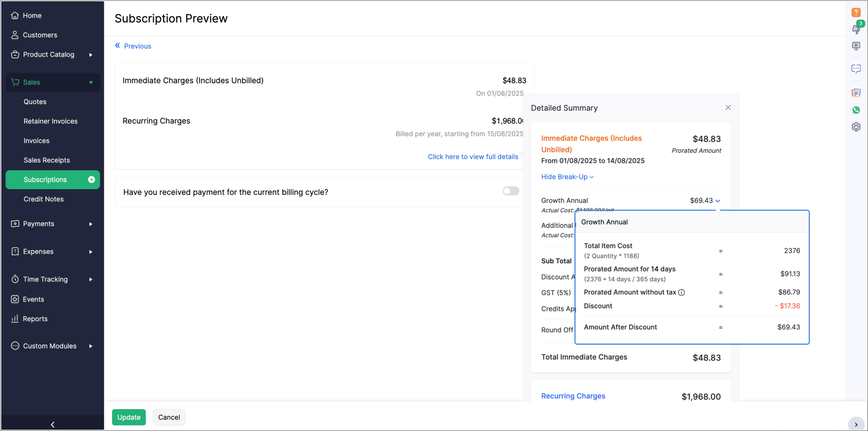This screenshot has width=868, height=431.
Task: Click here to view full details link
Action: tap(473, 157)
